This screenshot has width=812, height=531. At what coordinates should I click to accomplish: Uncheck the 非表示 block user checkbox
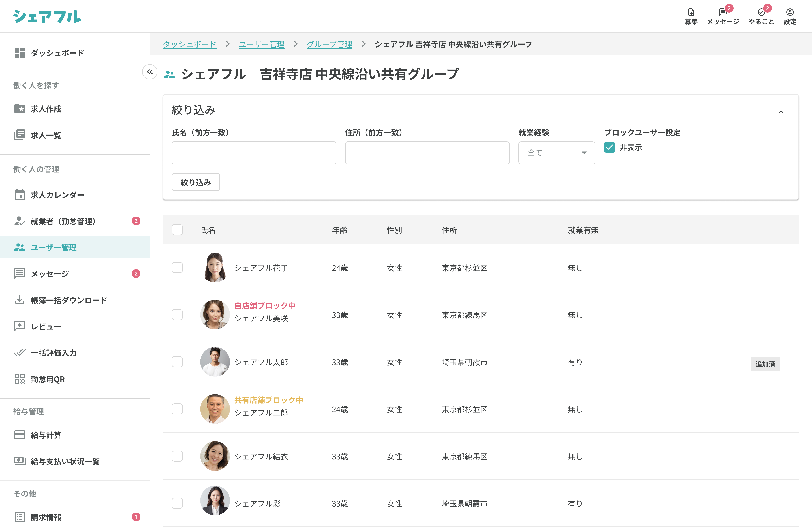tap(609, 147)
